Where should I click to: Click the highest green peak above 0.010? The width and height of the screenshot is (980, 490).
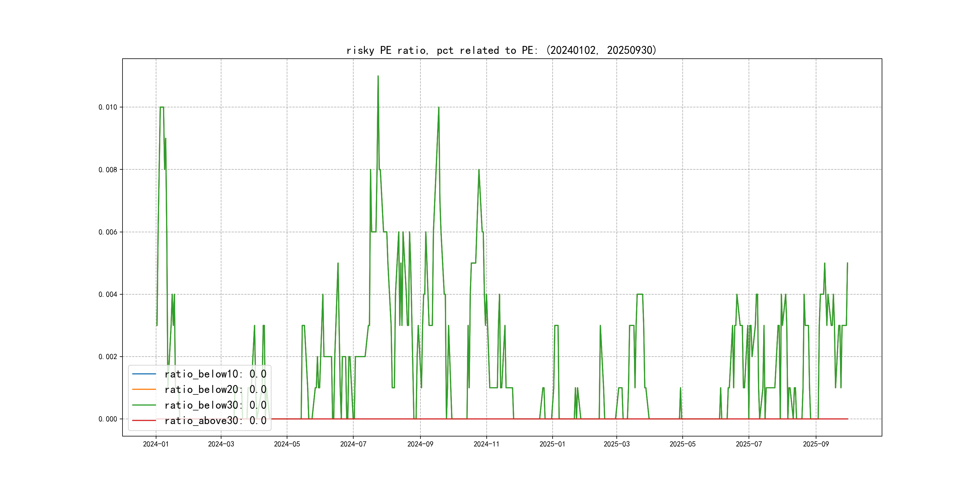(x=378, y=77)
